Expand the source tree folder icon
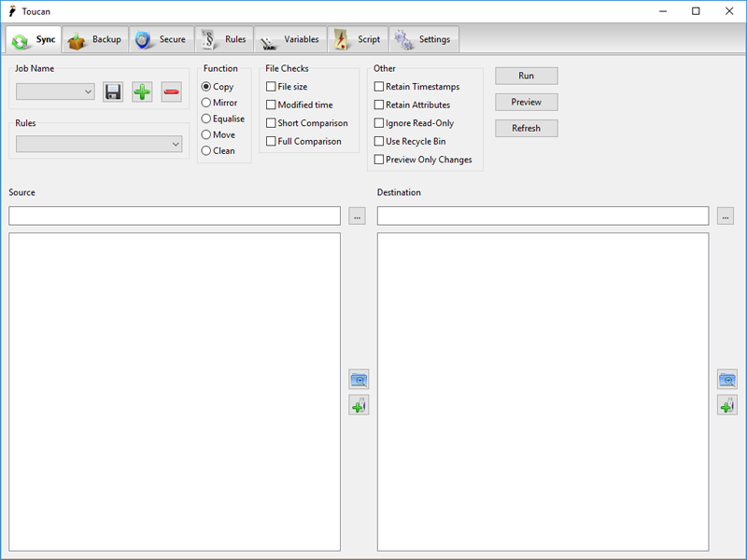This screenshot has width=747, height=560. click(x=359, y=379)
